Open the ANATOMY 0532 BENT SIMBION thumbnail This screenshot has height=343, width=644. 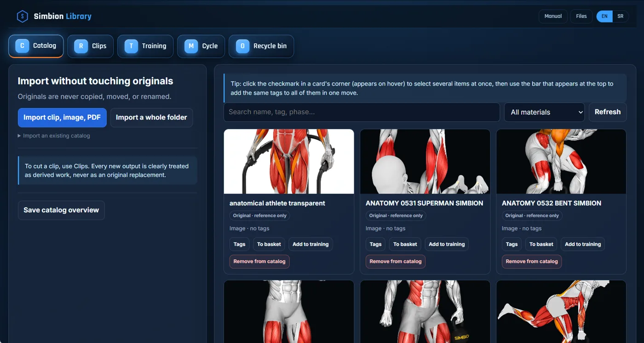pyautogui.click(x=561, y=161)
